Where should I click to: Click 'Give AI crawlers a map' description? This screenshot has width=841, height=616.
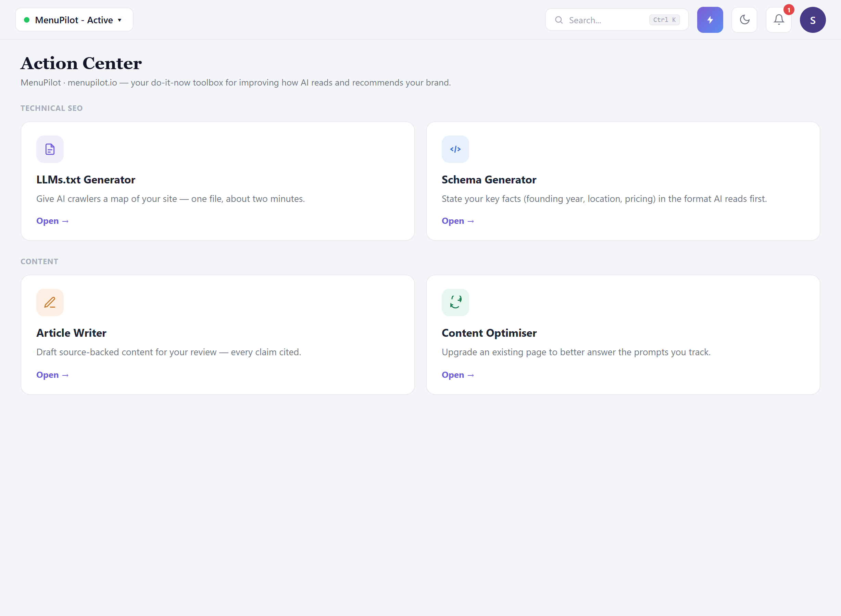coord(171,199)
